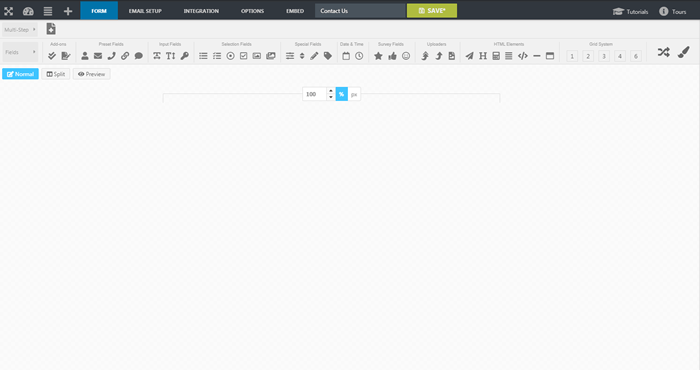Image resolution: width=700 pixels, height=370 pixels.
Task: Expand the Multi-Step menu
Action: coord(20,29)
